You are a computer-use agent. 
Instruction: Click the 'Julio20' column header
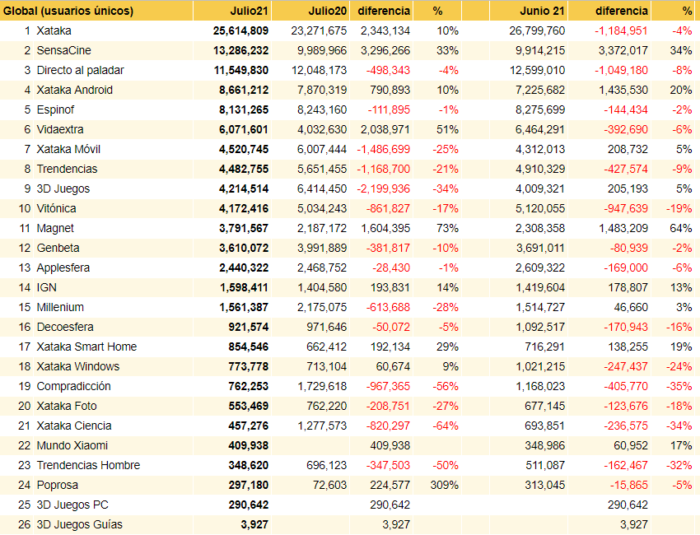pyautogui.click(x=327, y=11)
